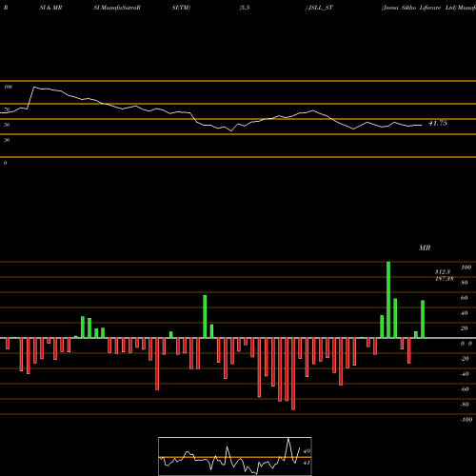Click the RSI axis label 30
Image resolution: width=476 pixels, height=476 pixels.
tap(7, 140)
